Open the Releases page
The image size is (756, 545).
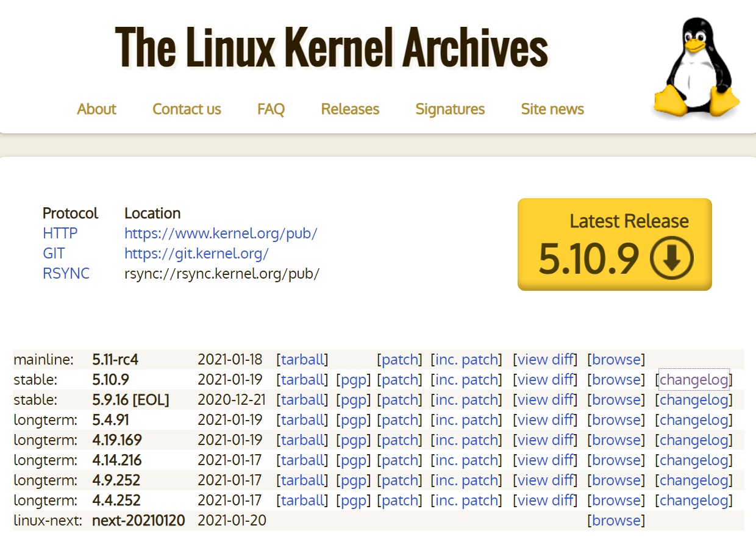[349, 109]
